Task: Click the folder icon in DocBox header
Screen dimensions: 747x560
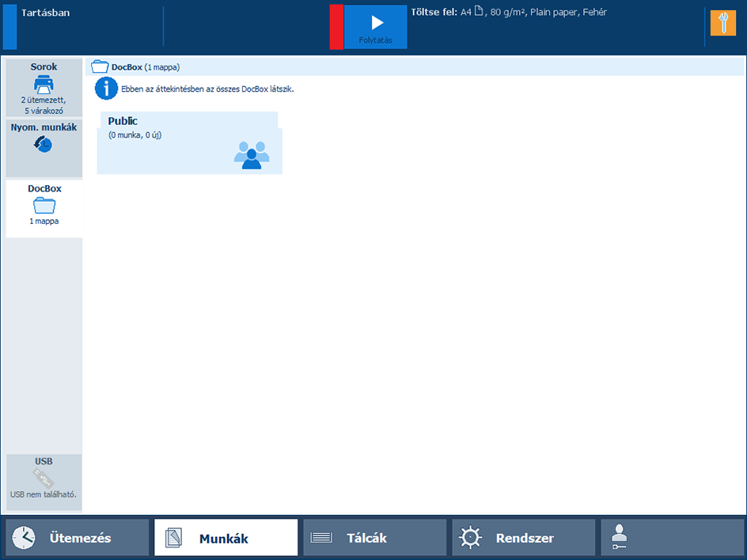Action: [x=100, y=67]
